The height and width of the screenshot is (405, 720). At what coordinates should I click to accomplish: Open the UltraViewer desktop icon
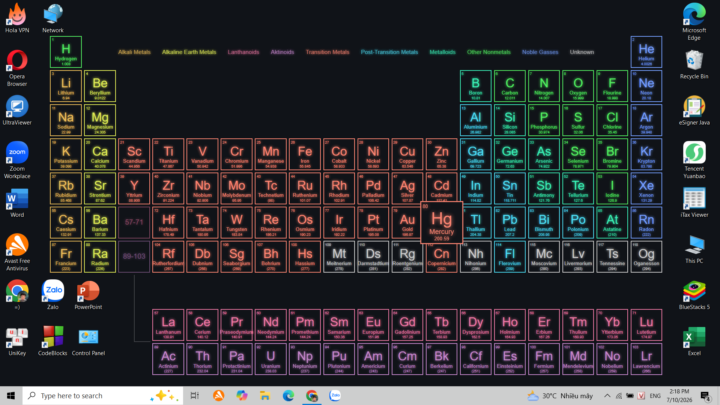[17, 110]
